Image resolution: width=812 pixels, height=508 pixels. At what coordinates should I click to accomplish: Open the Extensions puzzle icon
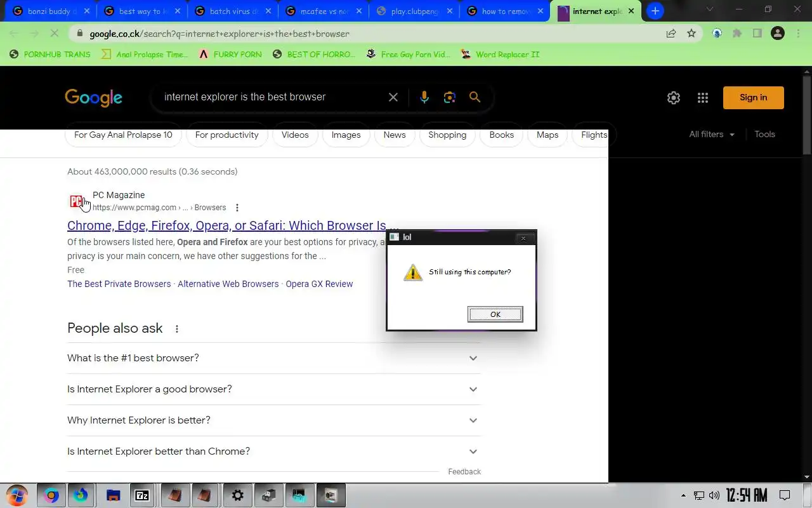click(x=737, y=34)
